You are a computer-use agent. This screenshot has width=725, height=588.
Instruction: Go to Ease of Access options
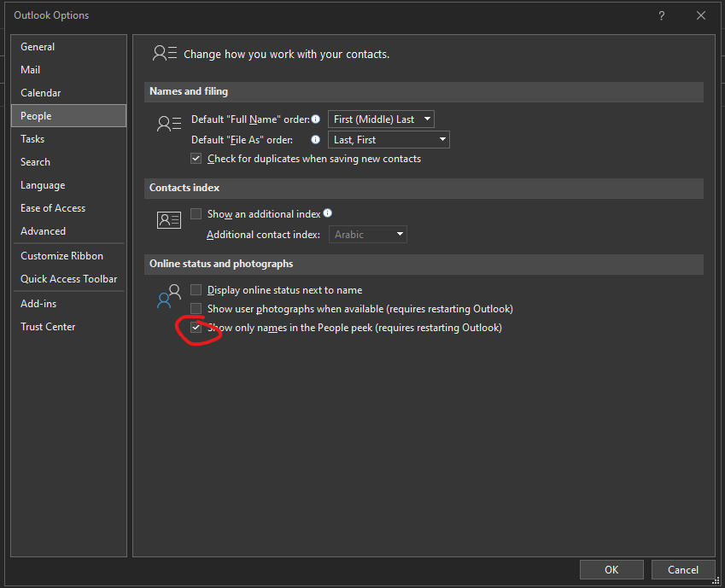pos(68,208)
